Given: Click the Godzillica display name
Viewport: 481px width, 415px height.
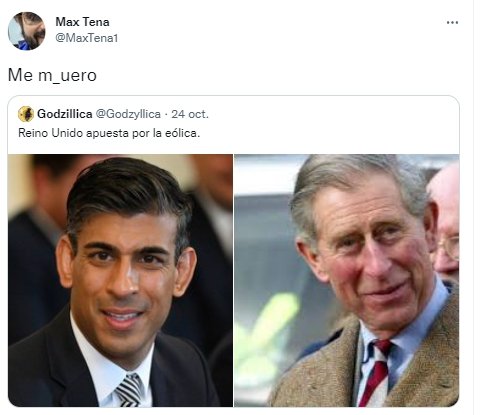Looking at the screenshot, I should (x=65, y=114).
